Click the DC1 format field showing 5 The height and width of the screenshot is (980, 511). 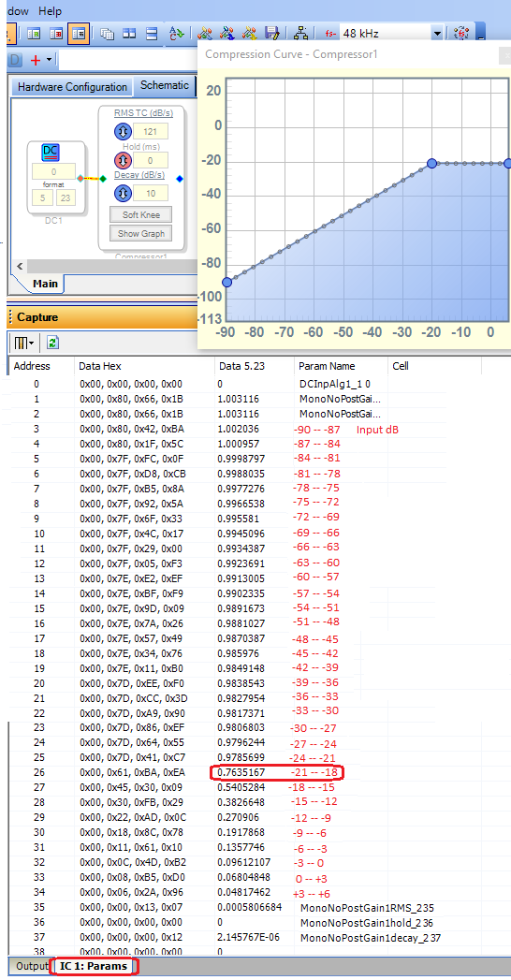click(x=42, y=198)
